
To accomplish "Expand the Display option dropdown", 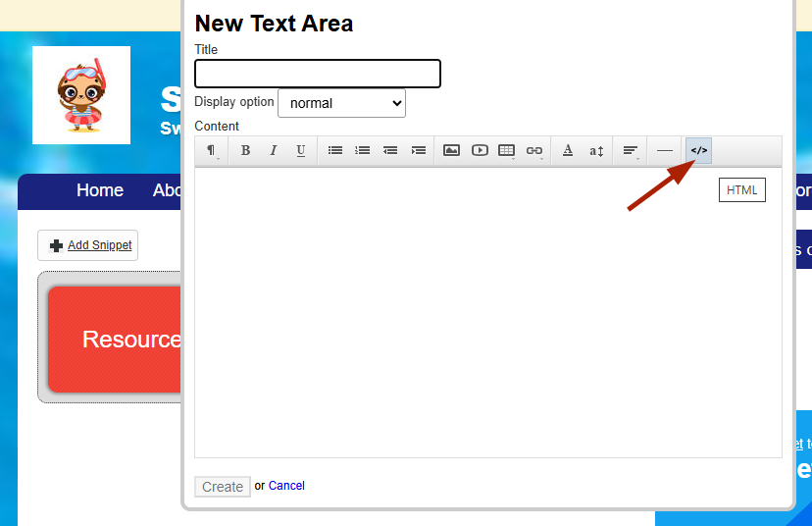I will (342, 103).
